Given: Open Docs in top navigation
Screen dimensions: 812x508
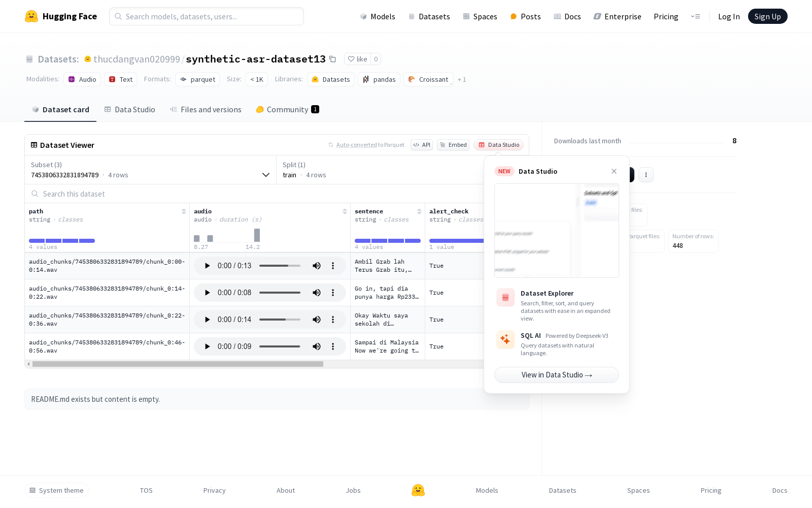Looking at the screenshot, I should 567,16.
